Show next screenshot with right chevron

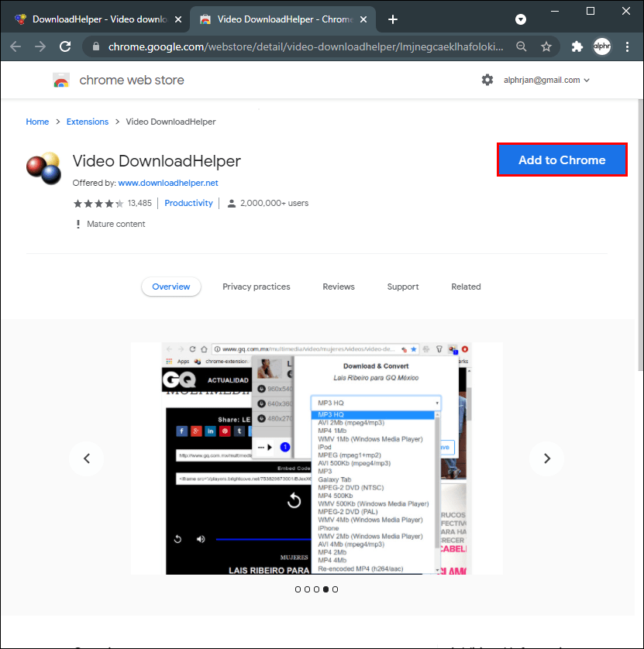546,458
